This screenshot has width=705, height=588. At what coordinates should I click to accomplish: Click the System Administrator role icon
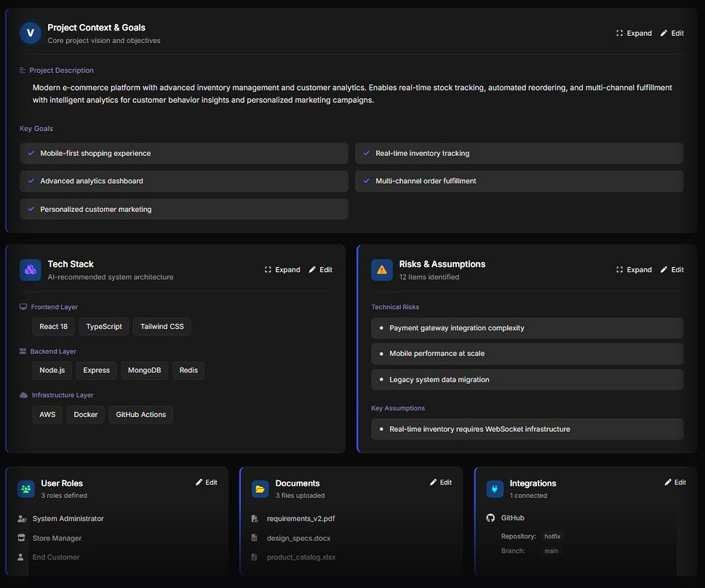pos(22,519)
